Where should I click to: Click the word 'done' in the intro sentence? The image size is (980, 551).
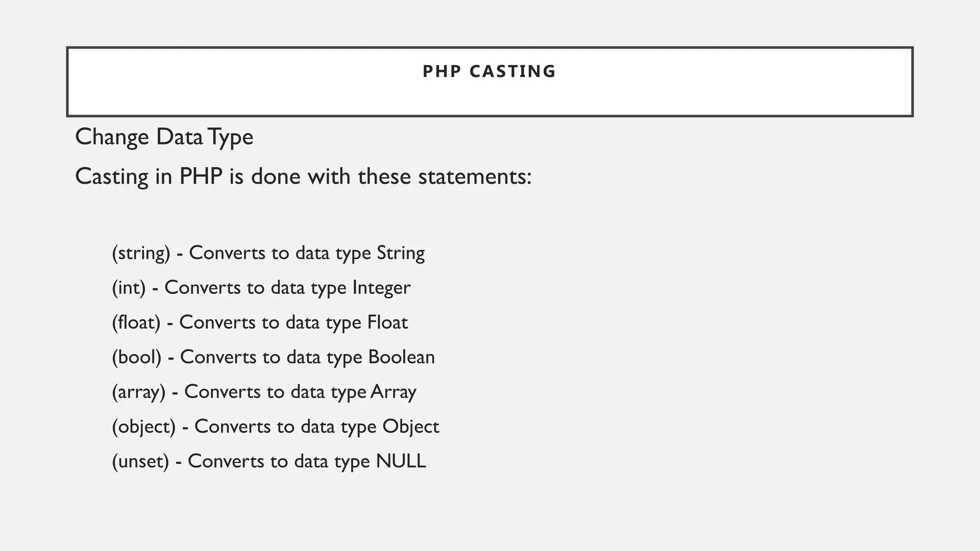click(275, 176)
